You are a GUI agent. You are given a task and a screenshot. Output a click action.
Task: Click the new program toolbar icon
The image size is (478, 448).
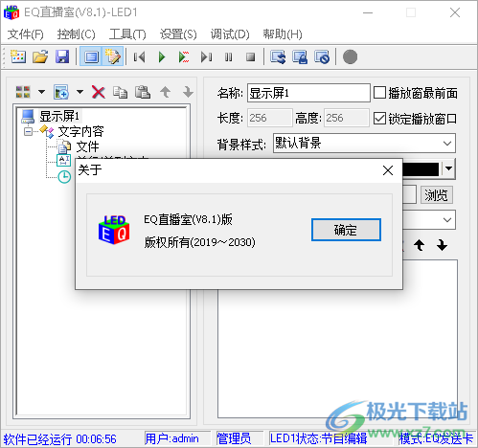click(x=18, y=57)
